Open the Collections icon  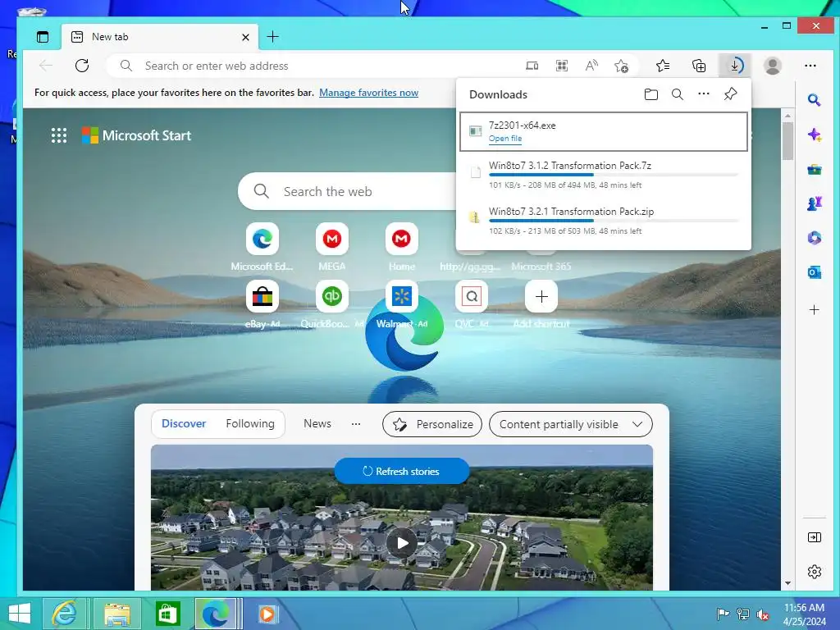pos(699,66)
